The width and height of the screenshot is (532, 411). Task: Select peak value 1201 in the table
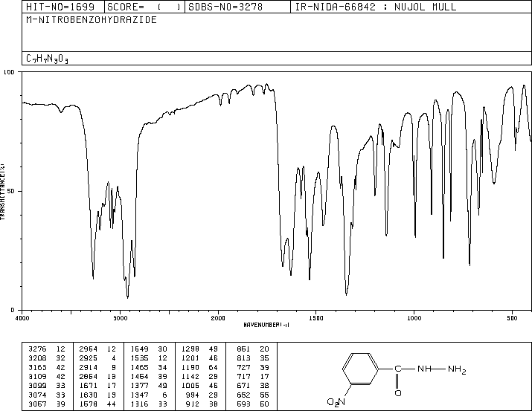tap(190, 357)
